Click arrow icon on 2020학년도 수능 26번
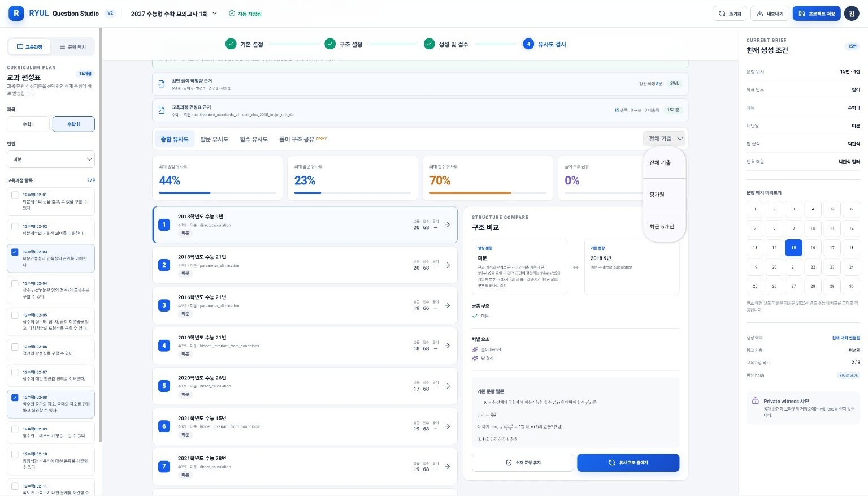The height and width of the screenshot is (496, 868). [447, 386]
